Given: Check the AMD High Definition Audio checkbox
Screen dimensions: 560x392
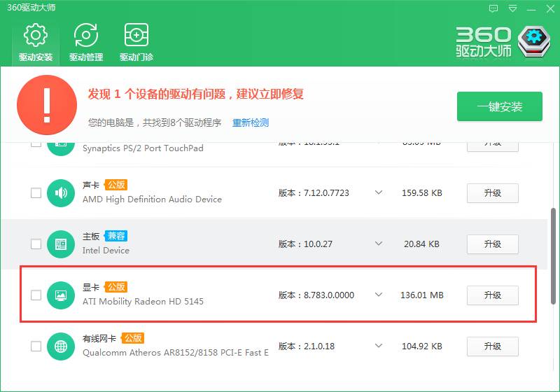Looking at the screenshot, I should click(36, 193).
